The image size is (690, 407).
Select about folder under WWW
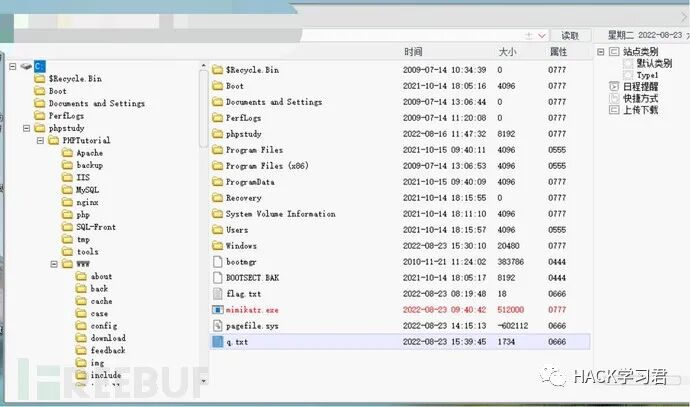coord(101,276)
